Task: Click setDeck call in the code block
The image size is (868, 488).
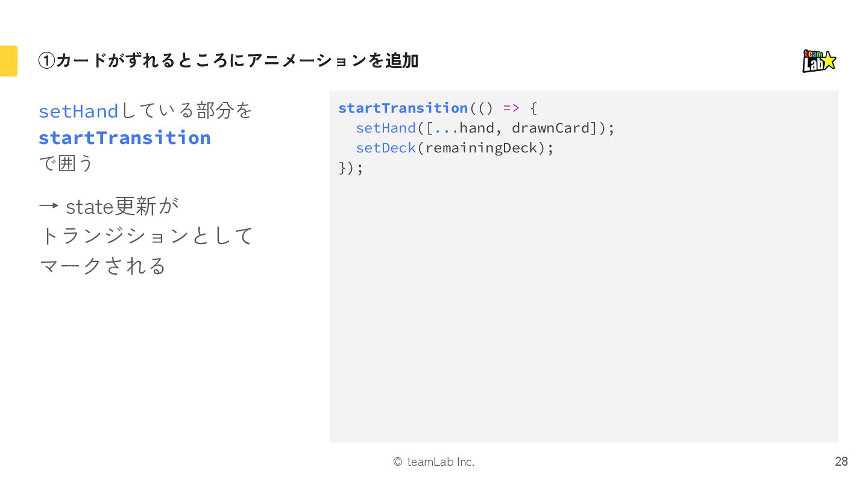Action: [x=385, y=148]
